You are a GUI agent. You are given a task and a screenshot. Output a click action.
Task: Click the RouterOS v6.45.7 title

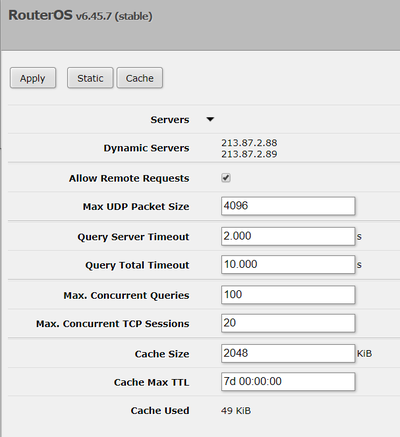(80, 15)
